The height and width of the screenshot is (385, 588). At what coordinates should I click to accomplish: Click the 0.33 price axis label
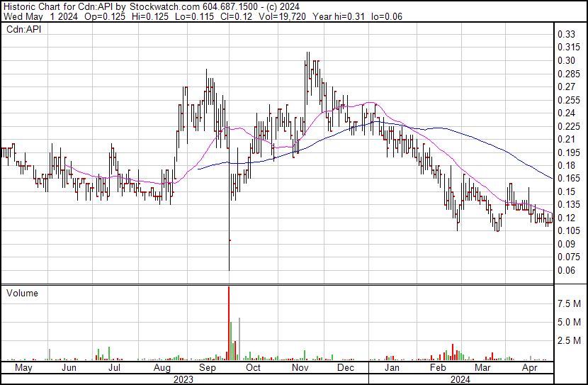tap(565, 34)
